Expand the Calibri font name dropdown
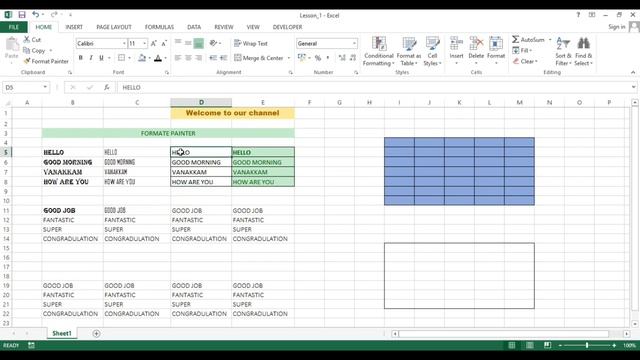640x360 pixels. 124,43
